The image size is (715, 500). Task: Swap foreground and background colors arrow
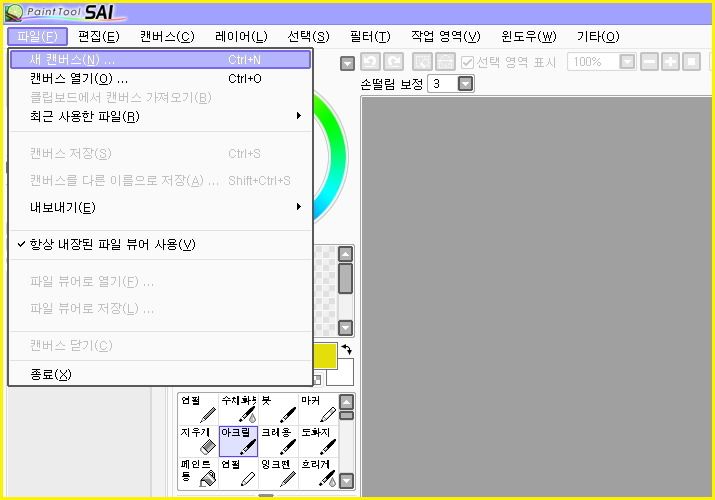[347, 350]
